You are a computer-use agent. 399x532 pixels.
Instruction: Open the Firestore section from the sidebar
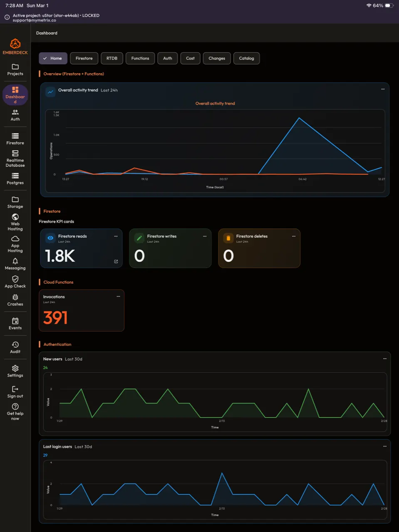point(15,138)
